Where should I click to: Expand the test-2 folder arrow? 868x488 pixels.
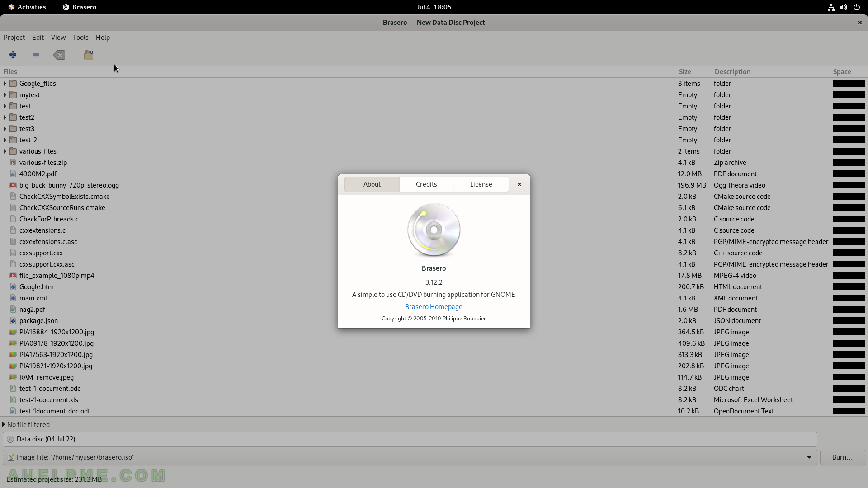click(x=5, y=140)
